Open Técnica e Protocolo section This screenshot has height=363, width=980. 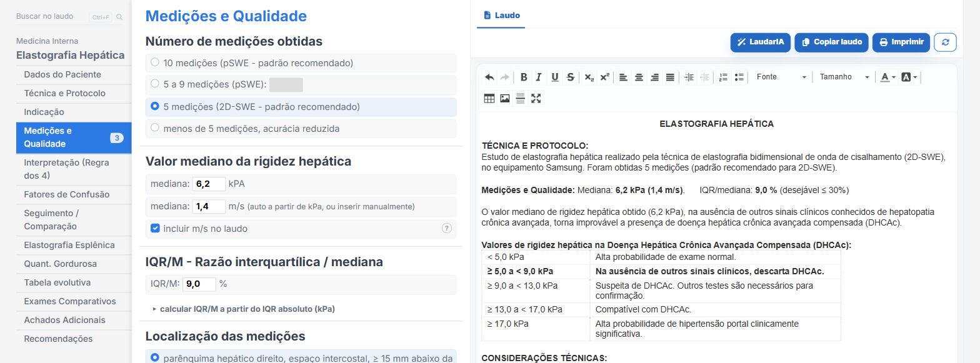click(x=74, y=93)
